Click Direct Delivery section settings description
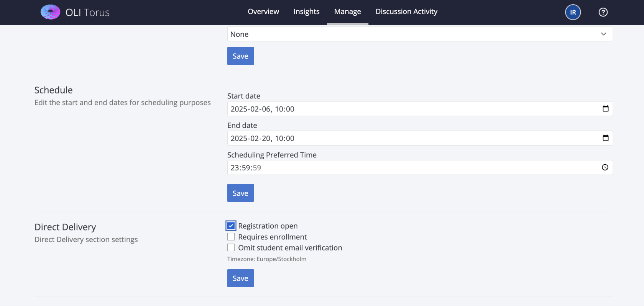644x306 pixels. point(86,239)
